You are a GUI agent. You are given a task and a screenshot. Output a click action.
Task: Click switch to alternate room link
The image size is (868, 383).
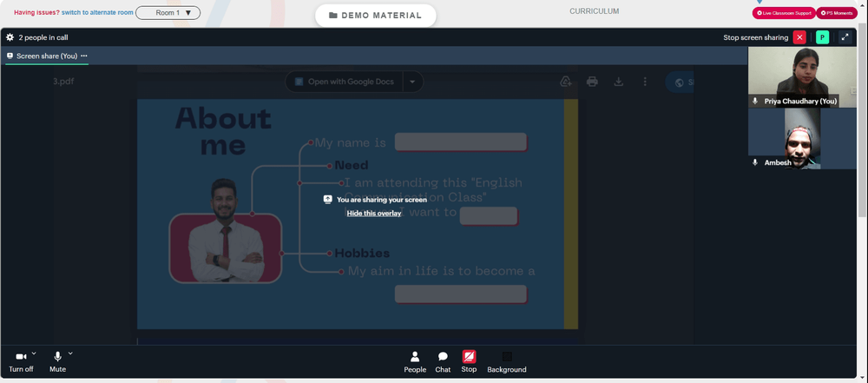[97, 12]
